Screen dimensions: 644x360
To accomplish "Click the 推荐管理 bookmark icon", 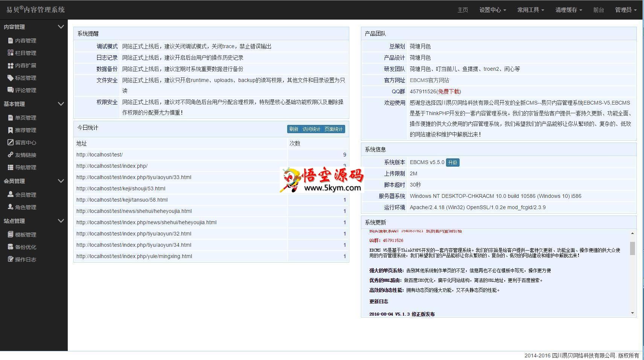I will click(11, 130).
